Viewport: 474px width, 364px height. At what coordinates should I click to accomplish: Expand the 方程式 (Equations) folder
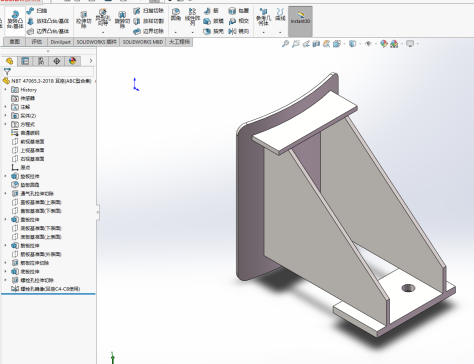pyautogui.click(x=5, y=124)
